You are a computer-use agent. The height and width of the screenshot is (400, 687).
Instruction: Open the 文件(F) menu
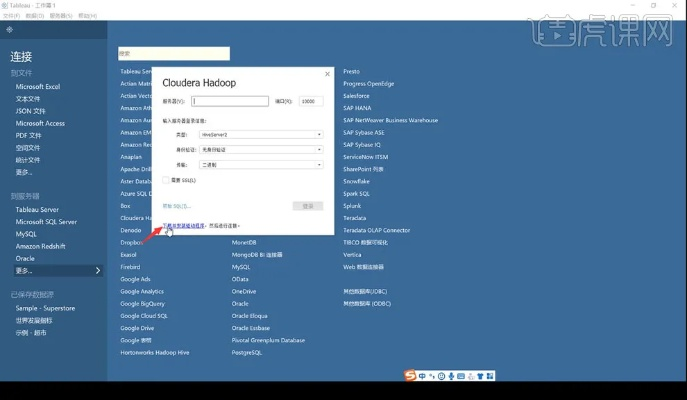(11, 16)
